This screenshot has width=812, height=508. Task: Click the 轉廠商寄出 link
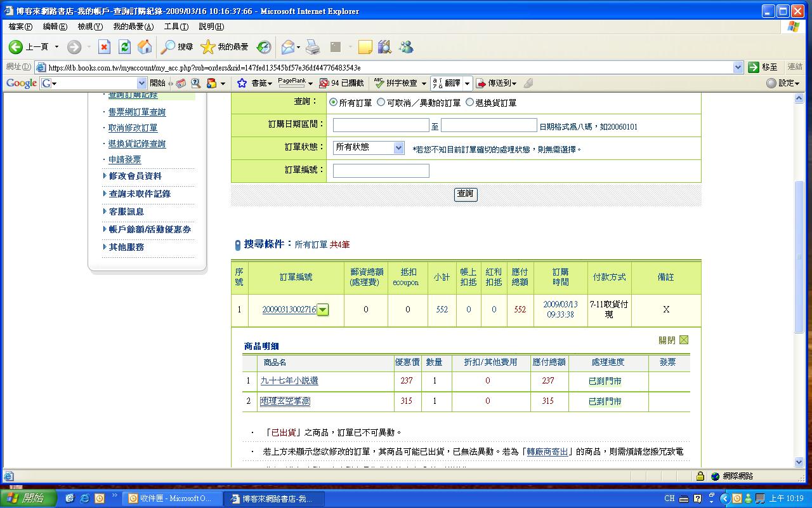[547, 451]
